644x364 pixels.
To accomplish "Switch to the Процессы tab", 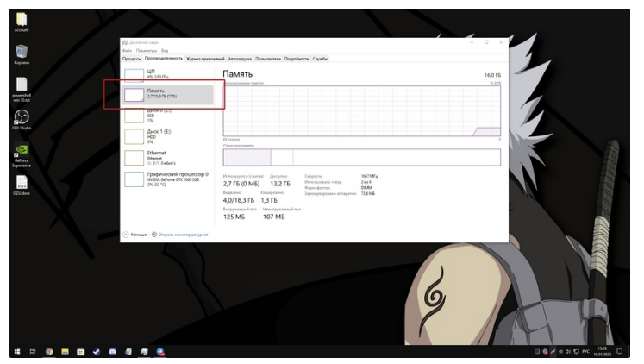I will [x=132, y=59].
